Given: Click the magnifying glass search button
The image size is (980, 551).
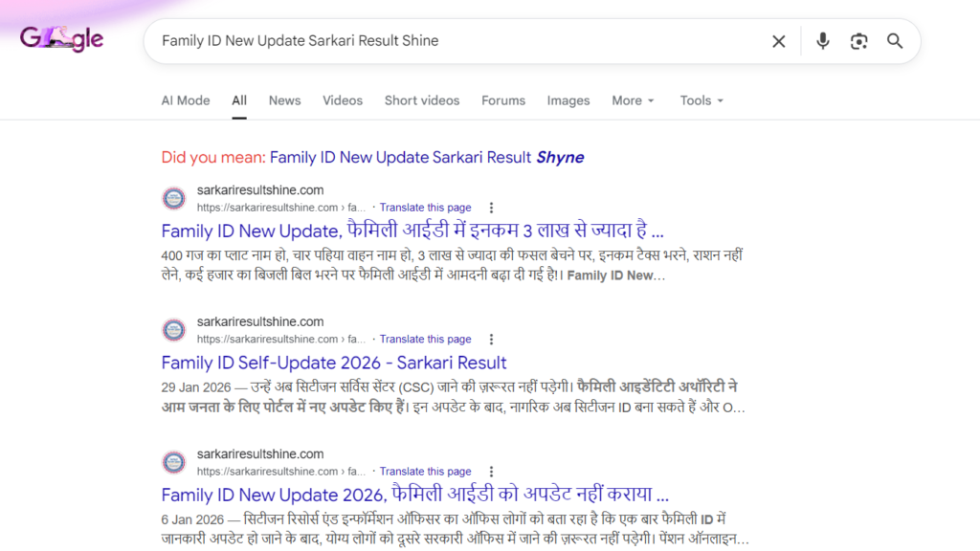Looking at the screenshot, I should coord(895,41).
